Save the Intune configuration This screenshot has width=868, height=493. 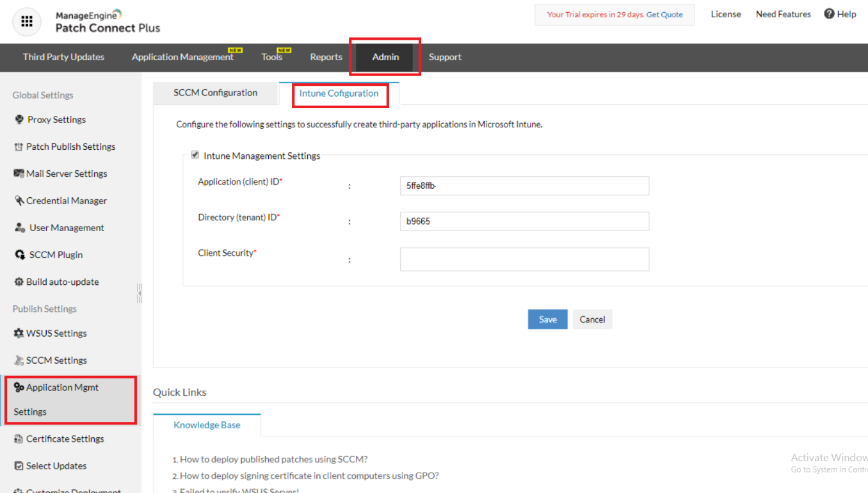pyautogui.click(x=547, y=319)
